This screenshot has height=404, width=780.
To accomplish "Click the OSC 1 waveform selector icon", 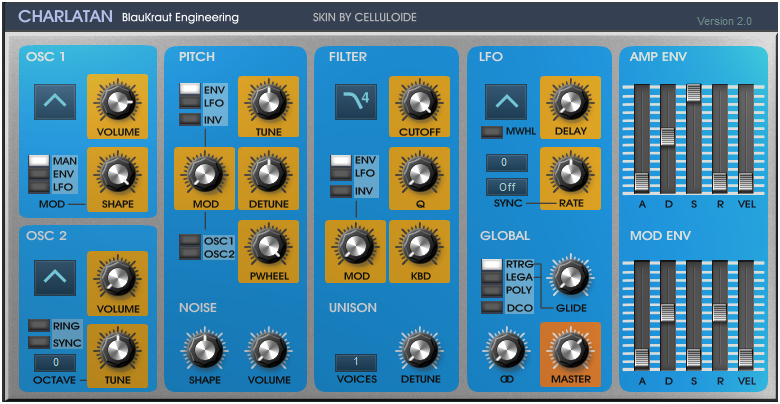I will (x=55, y=102).
